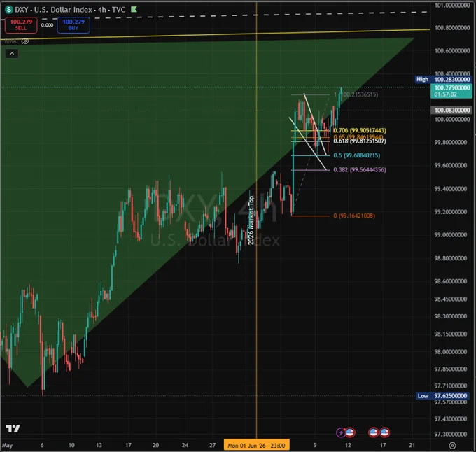
Task: Select the Fib 0.706 (99.90517443) level label
Action: point(360,130)
